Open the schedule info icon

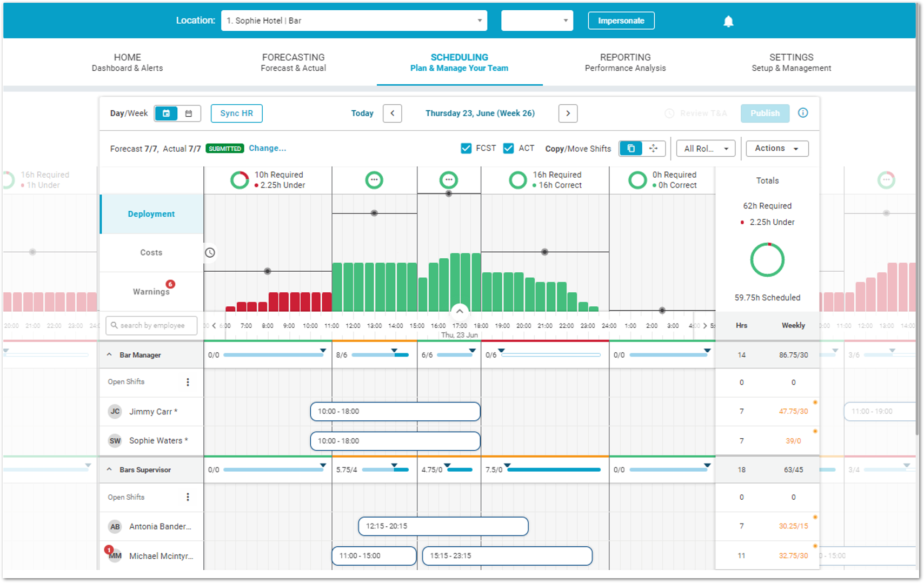point(803,113)
